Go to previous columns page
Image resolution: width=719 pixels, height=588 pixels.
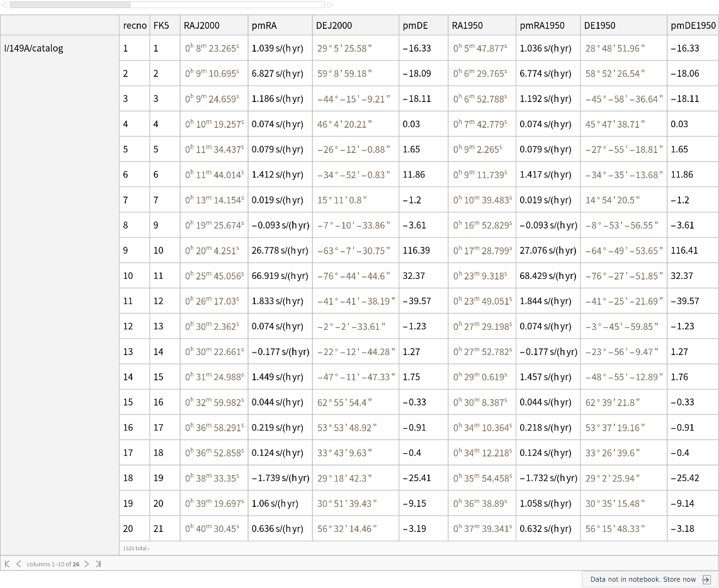[18, 564]
